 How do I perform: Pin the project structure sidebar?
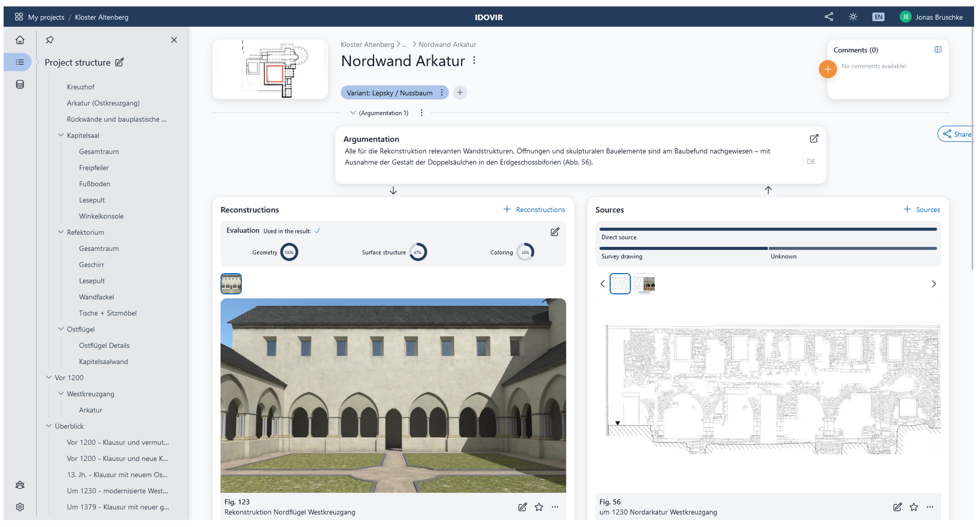pyautogui.click(x=50, y=39)
